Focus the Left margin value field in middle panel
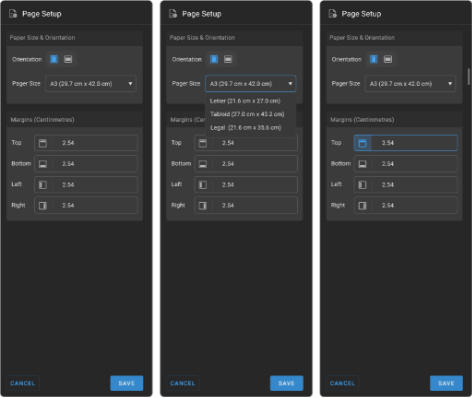 (246, 185)
